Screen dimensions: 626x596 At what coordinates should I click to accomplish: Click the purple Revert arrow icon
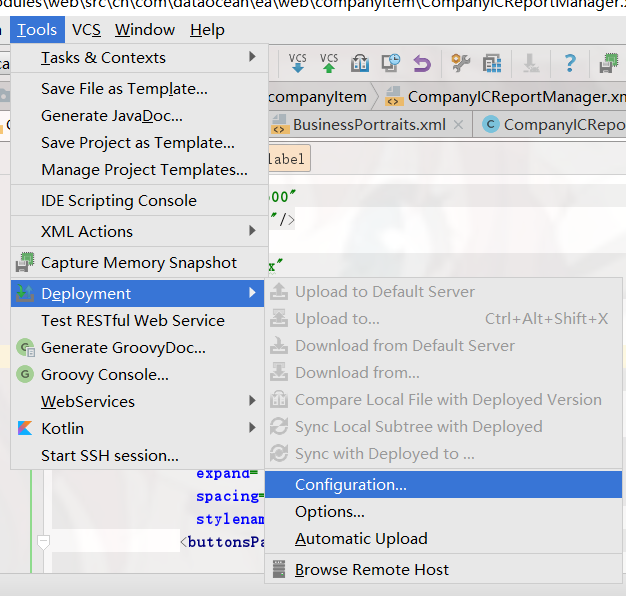pos(422,64)
